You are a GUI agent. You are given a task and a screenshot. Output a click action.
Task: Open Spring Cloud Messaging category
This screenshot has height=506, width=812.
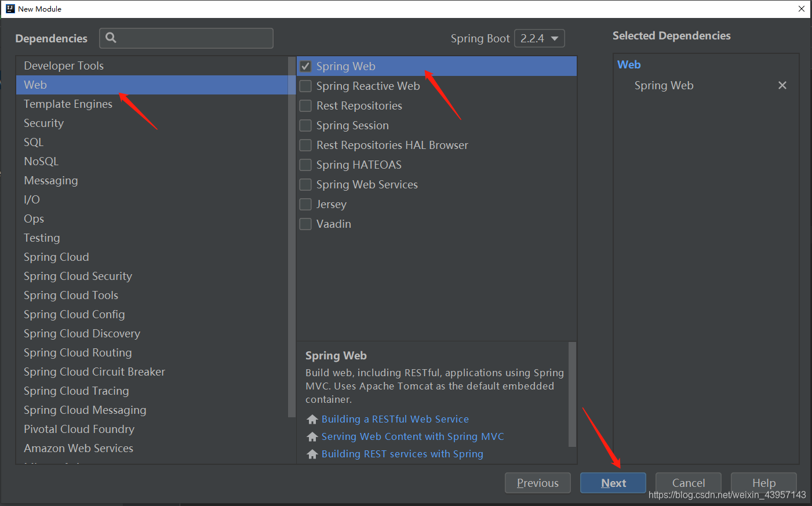152,410
